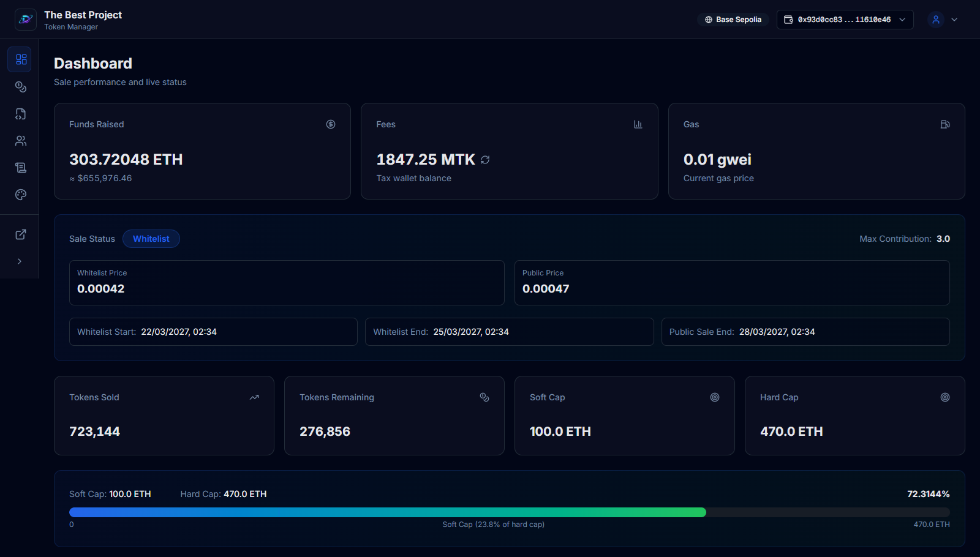The height and width of the screenshot is (557, 980).
Task: Click the Base Sepolia network badge
Action: tap(733, 20)
